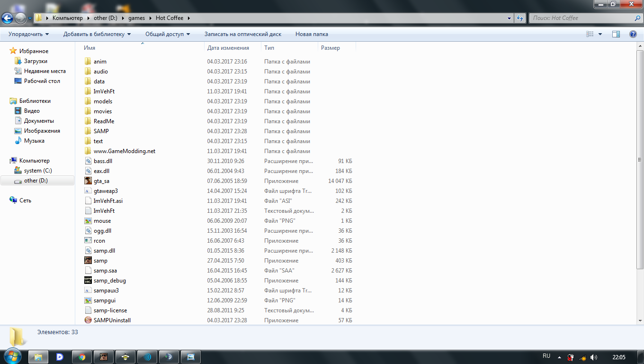Screen dimensions: 644x364
Task: Show hidden tray icons arrow
Action: [559, 357]
